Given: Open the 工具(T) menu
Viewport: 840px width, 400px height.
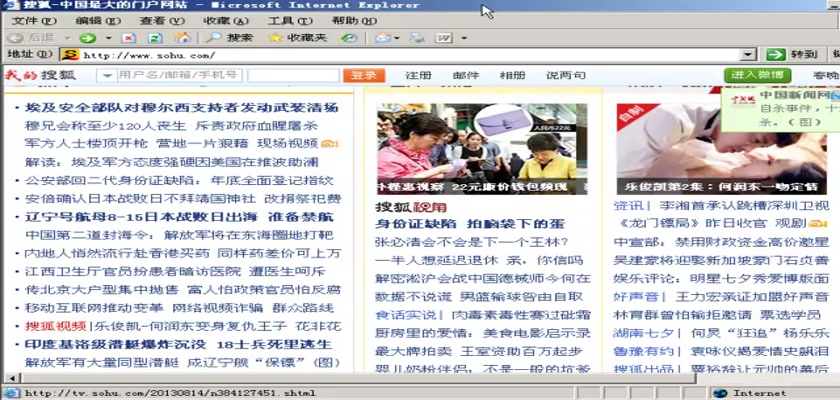Looking at the screenshot, I should [x=290, y=21].
